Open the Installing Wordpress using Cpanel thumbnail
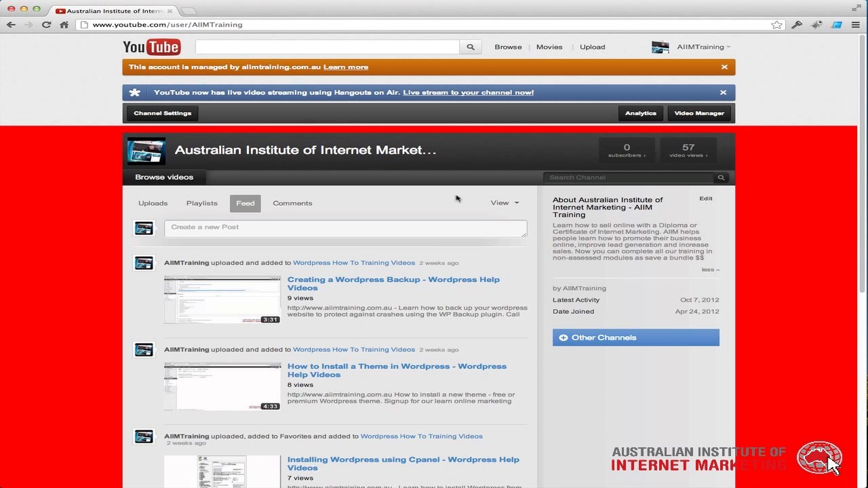 click(x=222, y=472)
